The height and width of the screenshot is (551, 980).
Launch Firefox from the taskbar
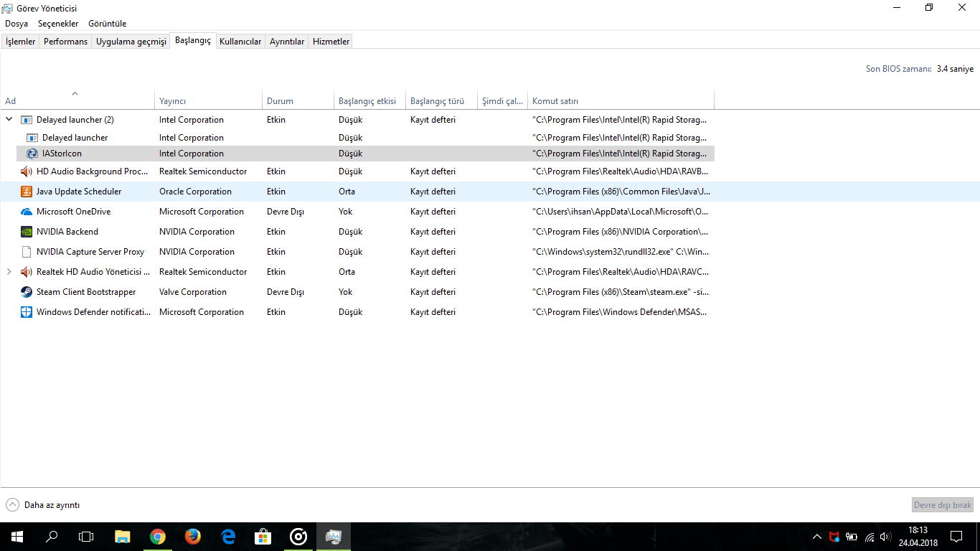click(x=192, y=537)
